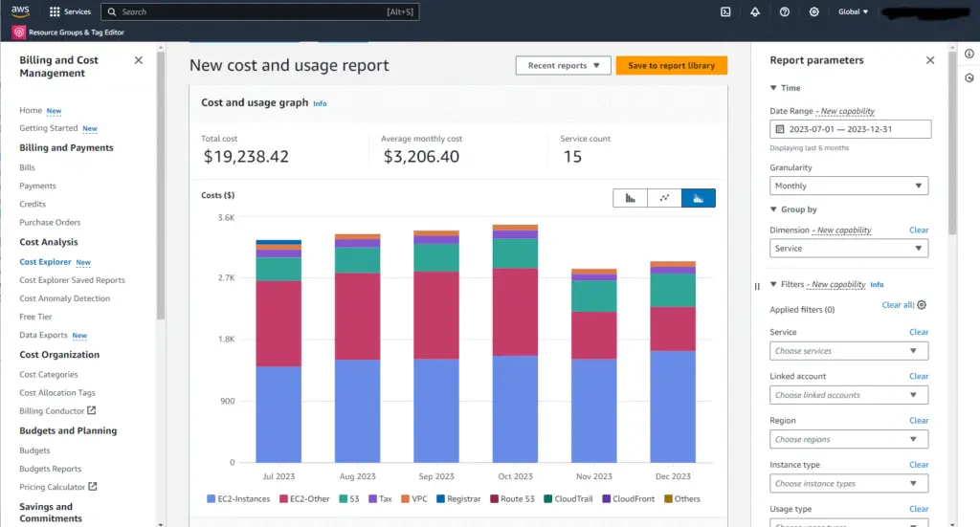Screen dimensions: 980x527
Task: Click the external link icon beside Billing Conductor
Action: click(91, 410)
